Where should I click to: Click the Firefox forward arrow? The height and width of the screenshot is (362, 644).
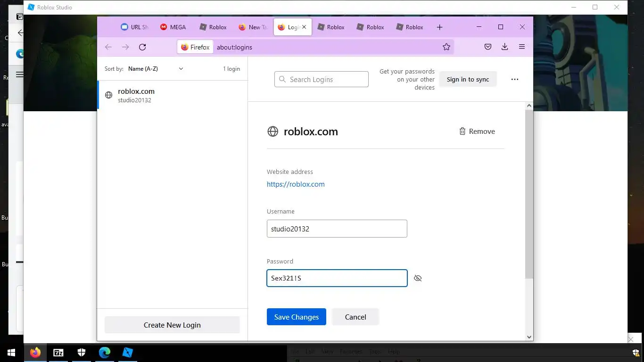point(125,47)
